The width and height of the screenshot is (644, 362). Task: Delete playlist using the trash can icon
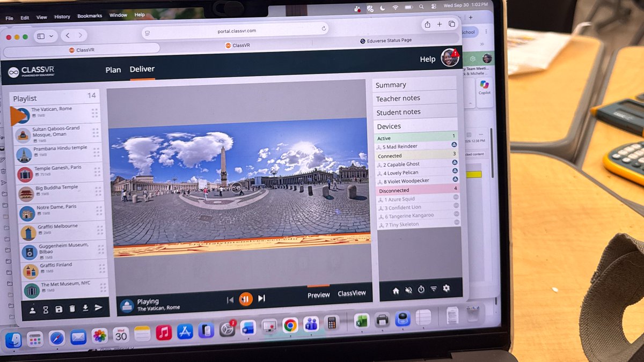(x=72, y=309)
